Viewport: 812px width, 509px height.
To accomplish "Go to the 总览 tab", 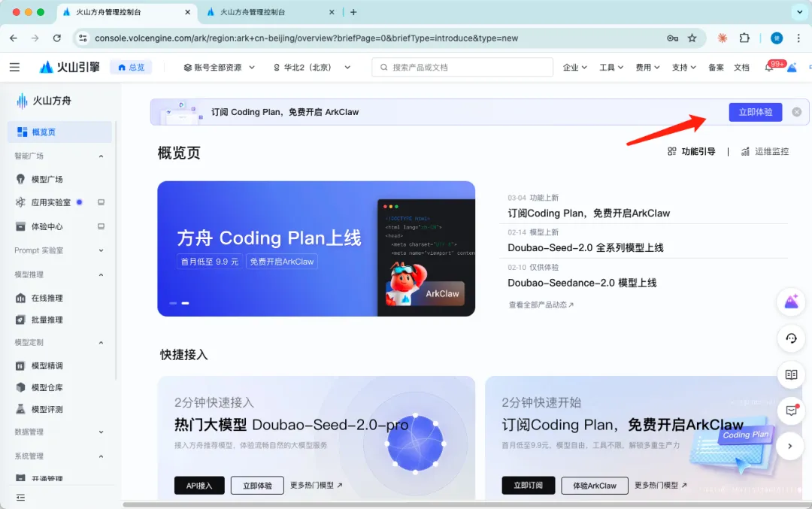I will pyautogui.click(x=131, y=68).
